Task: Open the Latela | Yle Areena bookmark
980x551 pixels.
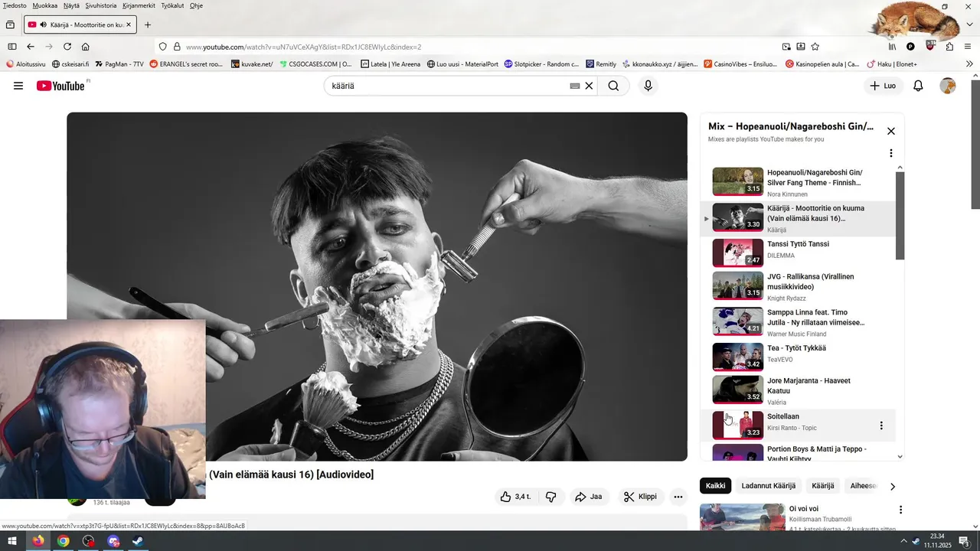Action: click(390, 64)
